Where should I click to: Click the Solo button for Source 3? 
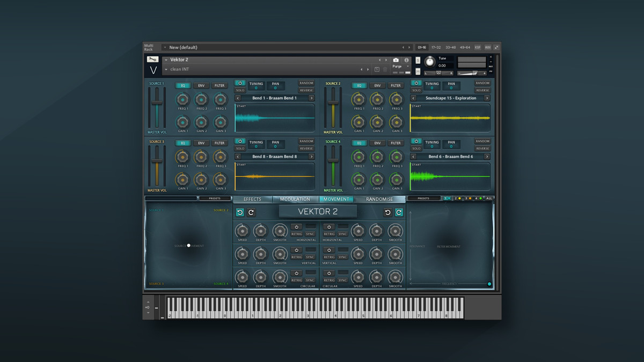[x=240, y=149]
